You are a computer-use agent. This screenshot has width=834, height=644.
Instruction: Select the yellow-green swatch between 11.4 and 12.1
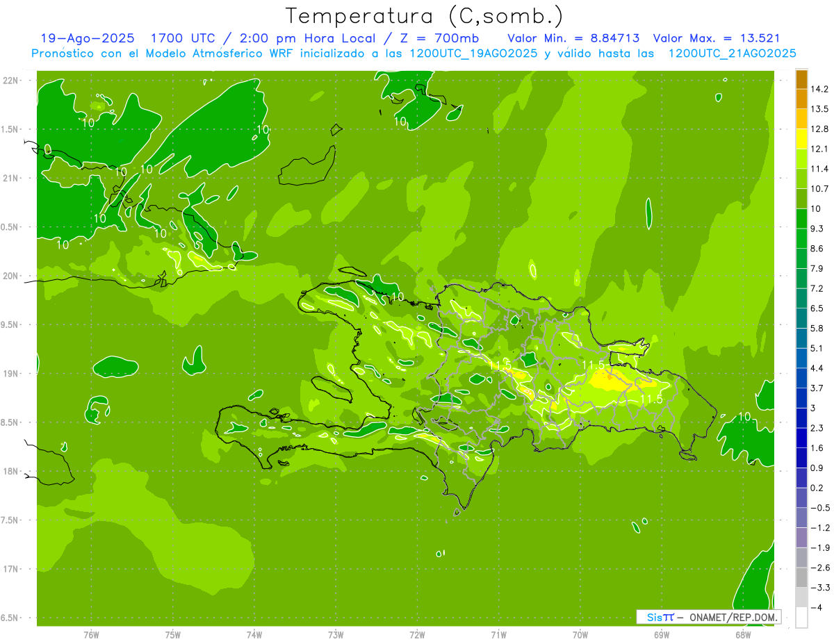click(x=801, y=159)
